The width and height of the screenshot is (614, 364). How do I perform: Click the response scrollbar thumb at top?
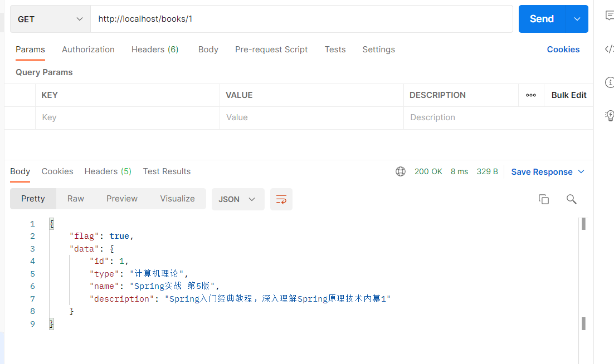coord(583,224)
